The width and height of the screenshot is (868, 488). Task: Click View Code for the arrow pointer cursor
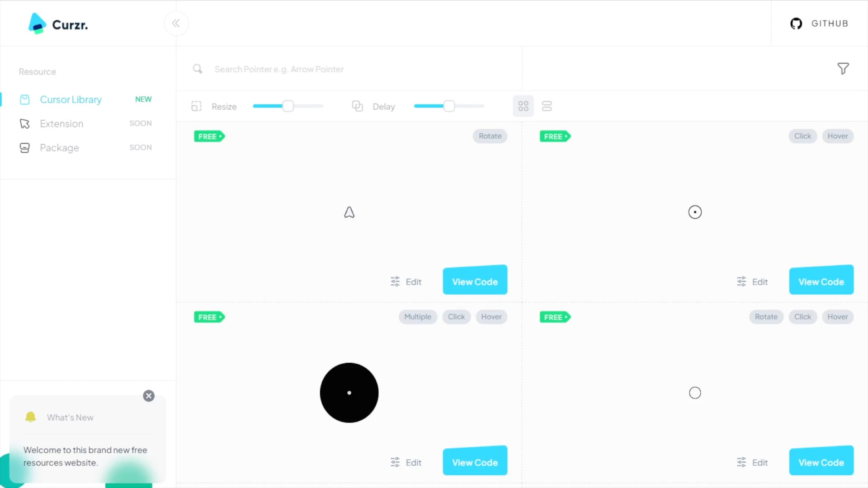click(475, 281)
